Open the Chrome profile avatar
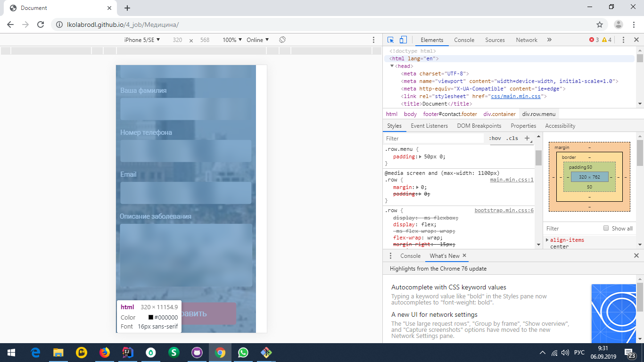 point(619,25)
